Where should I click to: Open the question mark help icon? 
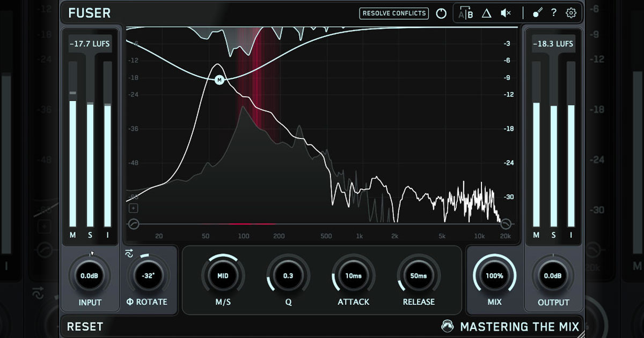pos(554,13)
